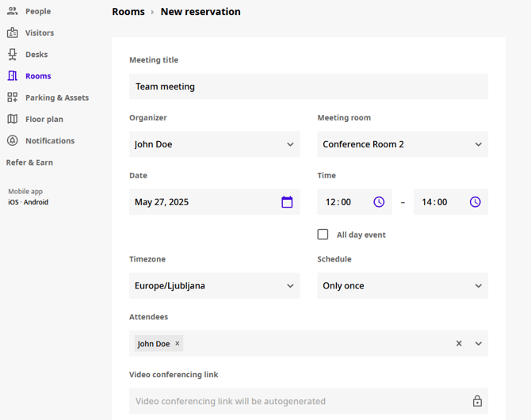Remove John Doe from attendees

click(x=178, y=343)
